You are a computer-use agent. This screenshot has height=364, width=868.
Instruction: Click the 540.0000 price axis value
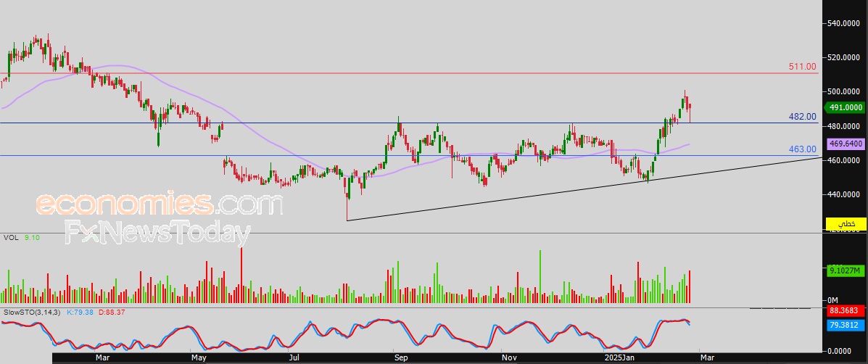[x=844, y=23]
